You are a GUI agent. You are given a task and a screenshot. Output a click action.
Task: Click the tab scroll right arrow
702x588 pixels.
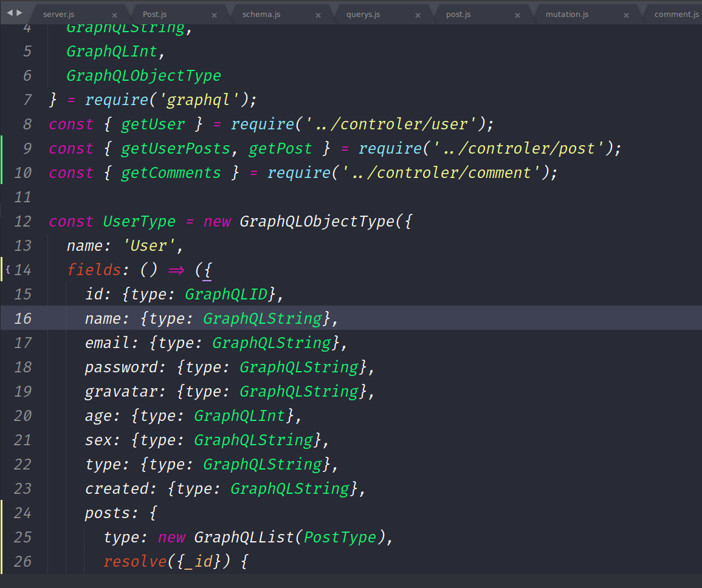click(19, 13)
